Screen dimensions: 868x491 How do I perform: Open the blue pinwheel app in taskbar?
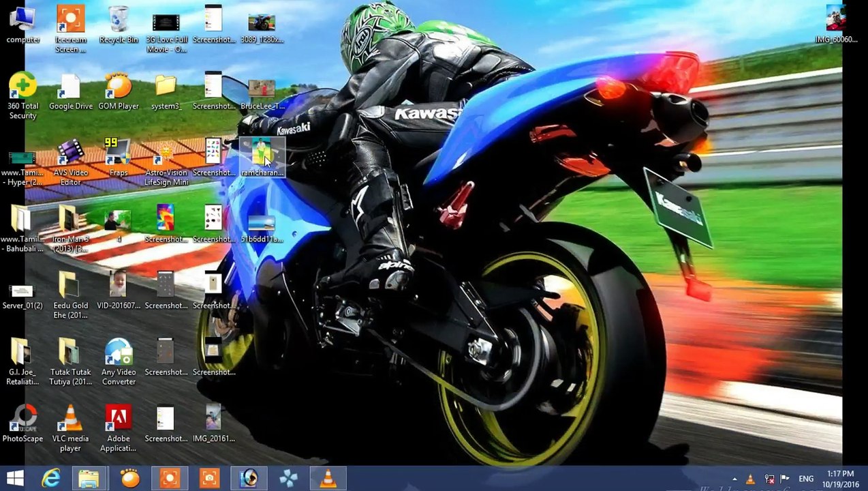[288, 479]
